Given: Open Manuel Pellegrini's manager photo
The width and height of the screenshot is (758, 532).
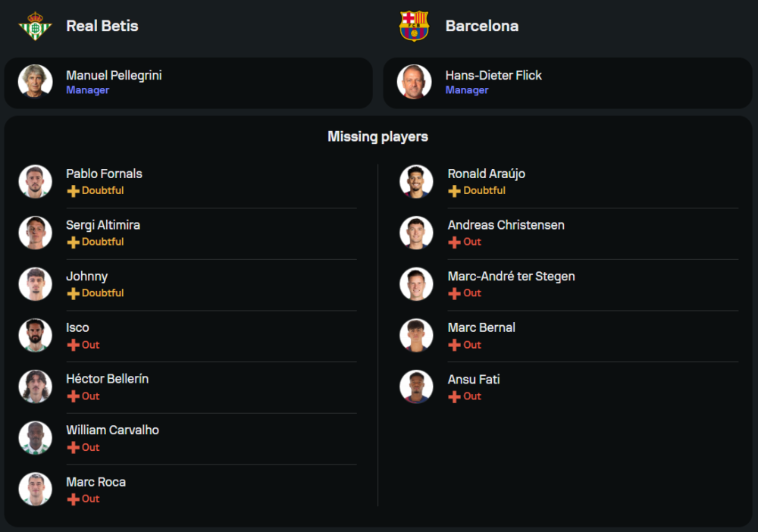Looking at the screenshot, I should [x=35, y=82].
